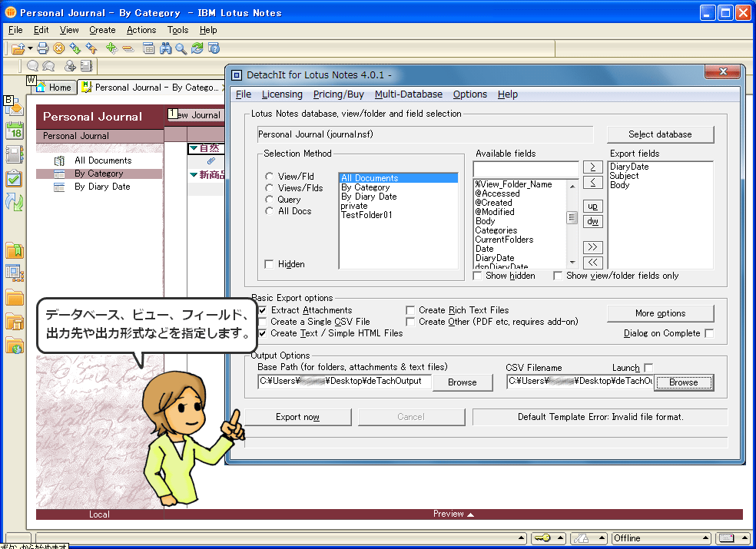Select the Query radio button

(x=270, y=200)
